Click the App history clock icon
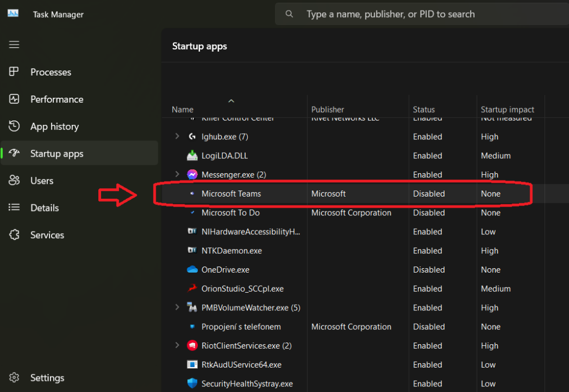The width and height of the screenshot is (569, 392). click(x=14, y=126)
